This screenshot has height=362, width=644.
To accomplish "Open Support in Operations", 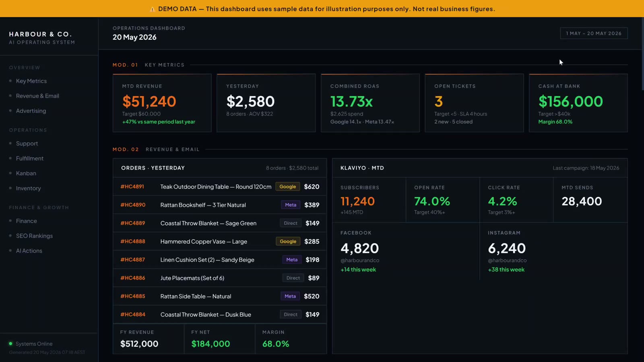I will (27, 144).
